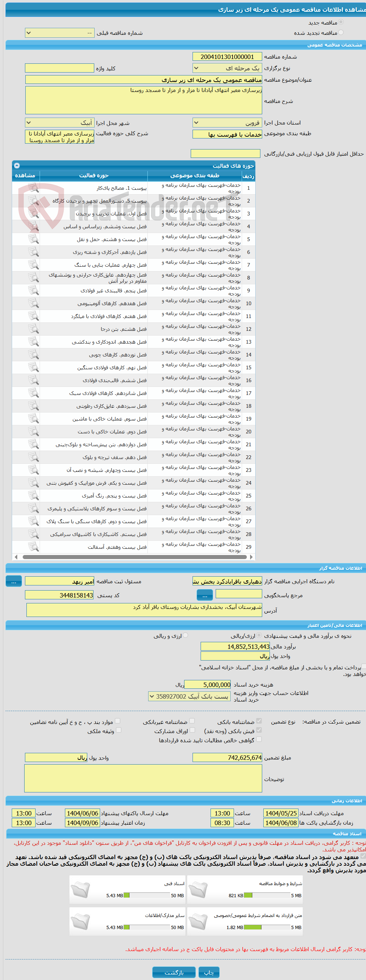Click browse button beside مسئول ثبت مناقصه

pos(14,581)
